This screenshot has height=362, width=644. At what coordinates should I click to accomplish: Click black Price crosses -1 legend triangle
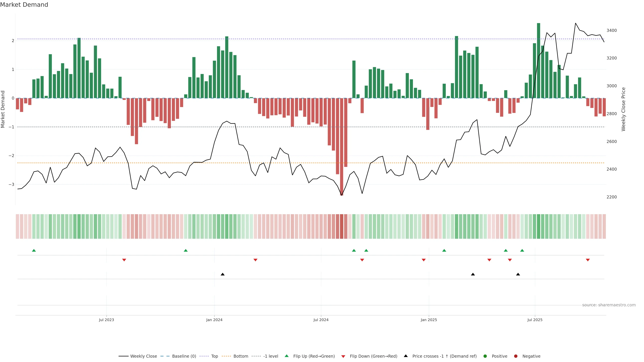406,356
